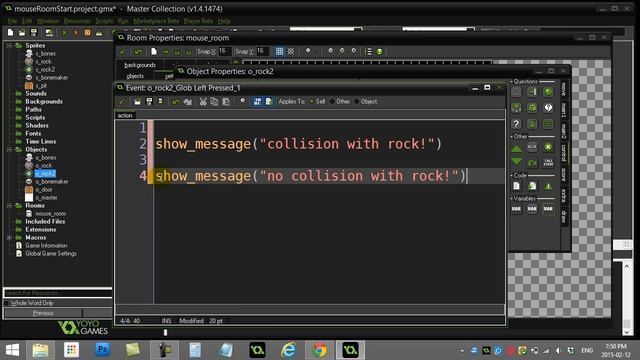The image size is (640, 360).
Task: Click the print icon in code editor toolbar
Action: pyautogui.click(x=160, y=102)
